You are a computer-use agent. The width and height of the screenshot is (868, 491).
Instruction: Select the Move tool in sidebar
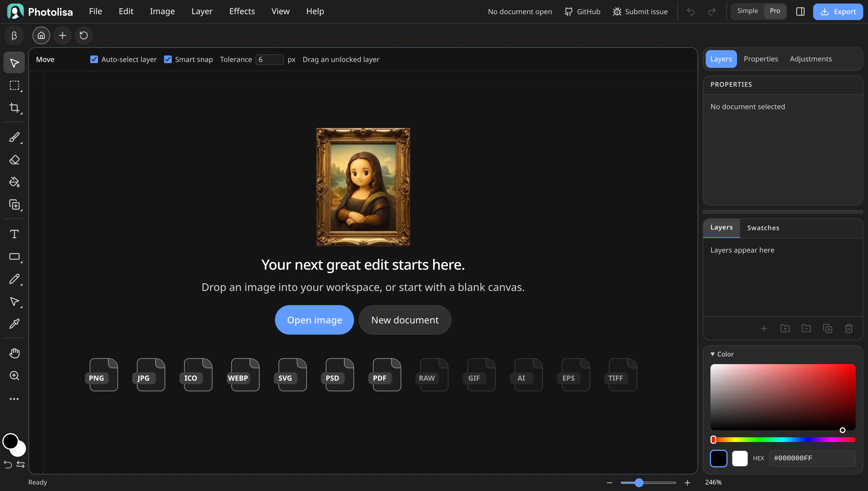14,63
